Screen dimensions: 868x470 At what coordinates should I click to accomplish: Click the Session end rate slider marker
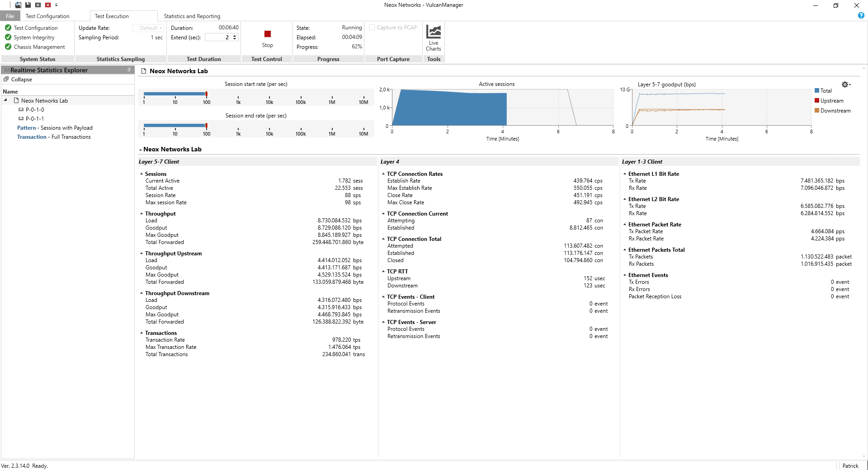pyautogui.click(x=207, y=126)
